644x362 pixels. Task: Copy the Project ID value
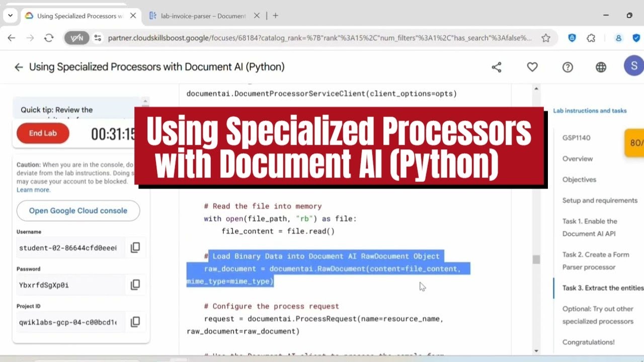click(x=135, y=322)
